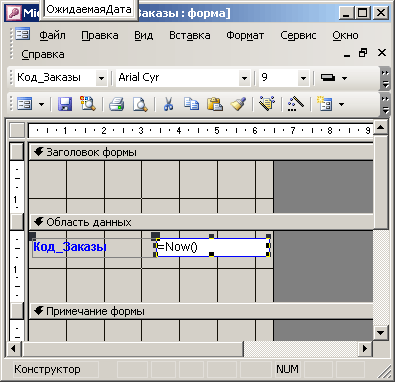Click the form icon in menu bar
This screenshot has width=395, height=382.
[22, 34]
